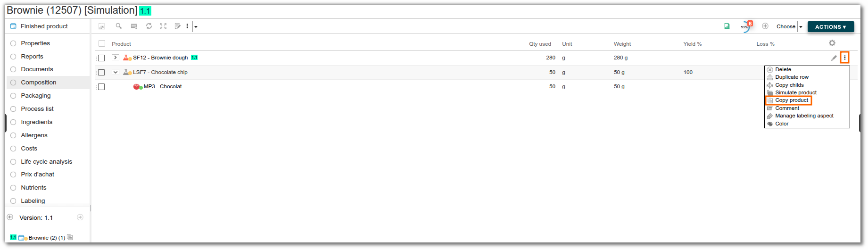Open the Packaging section in the sidebar
868x250 pixels.
click(36, 96)
